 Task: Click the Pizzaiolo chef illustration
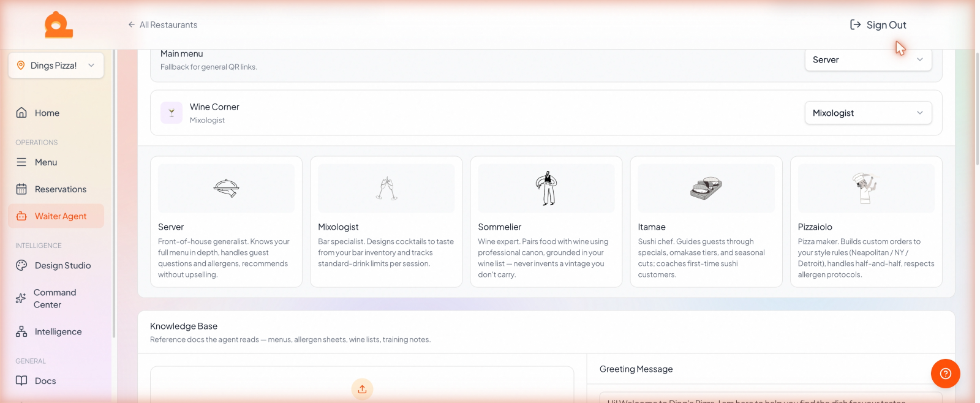[x=865, y=188]
